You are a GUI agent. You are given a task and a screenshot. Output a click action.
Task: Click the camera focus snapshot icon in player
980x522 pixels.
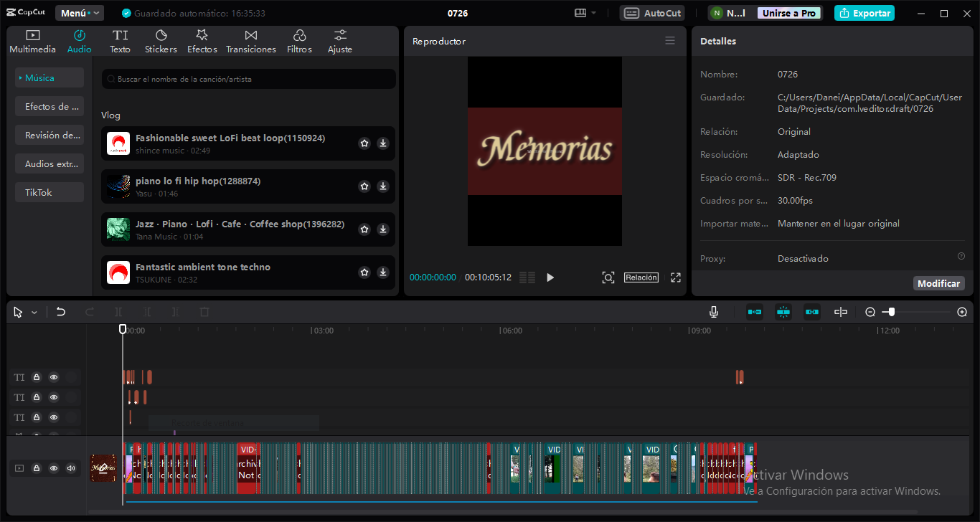(608, 277)
